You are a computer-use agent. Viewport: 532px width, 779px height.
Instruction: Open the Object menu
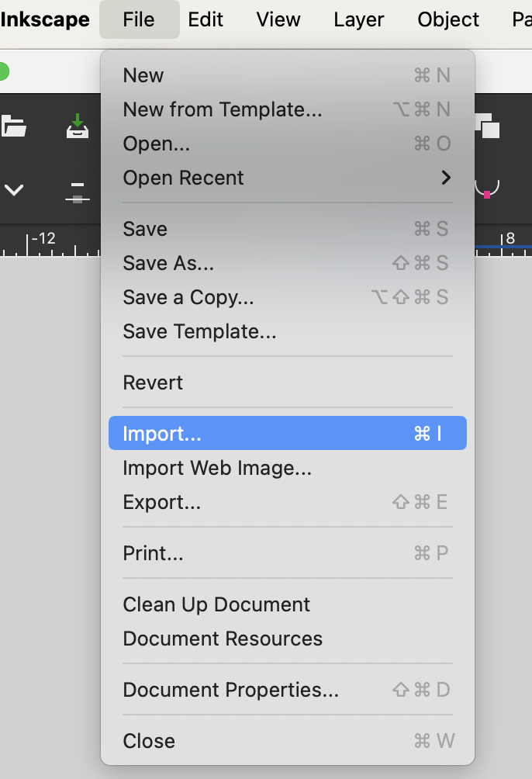coord(448,20)
